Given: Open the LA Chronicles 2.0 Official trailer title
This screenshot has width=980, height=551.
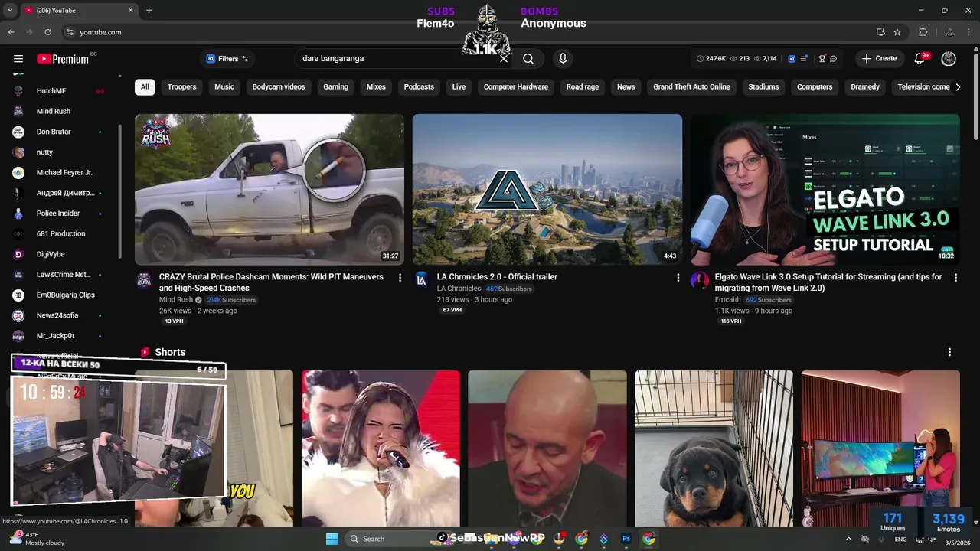Looking at the screenshot, I should click(x=497, y=277).
